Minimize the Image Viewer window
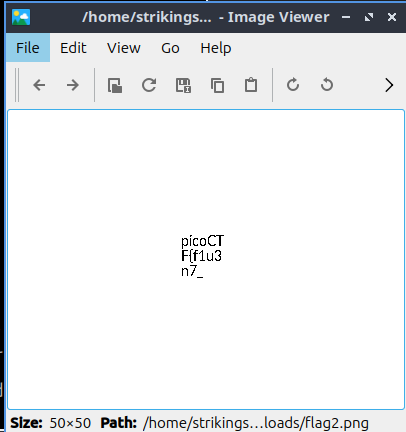Viewport: 406px width, 432px height. [x=346, y=17]
